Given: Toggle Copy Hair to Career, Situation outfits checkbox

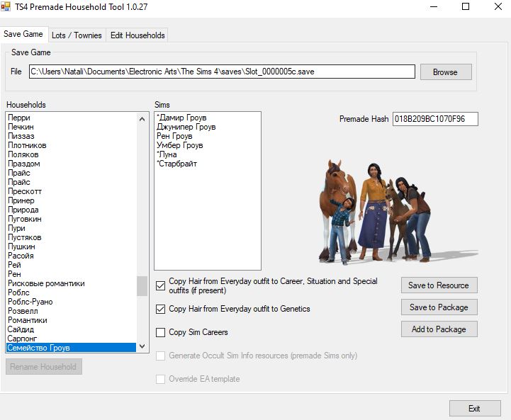Looking at the screenshot, I should coord(161,286).
